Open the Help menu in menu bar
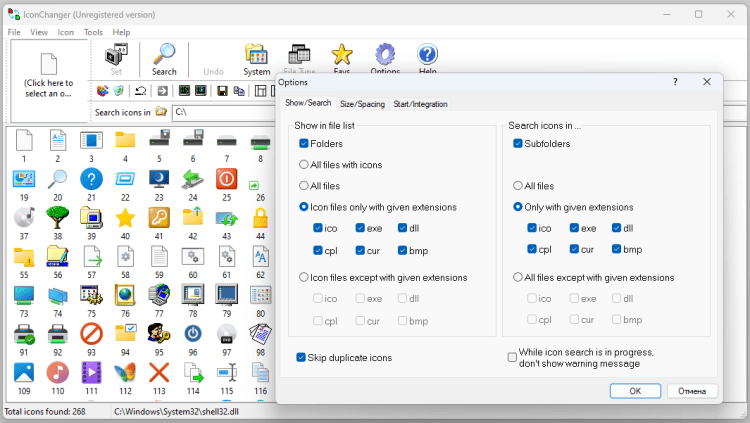 pyautogui.click(x=121, y=32)
